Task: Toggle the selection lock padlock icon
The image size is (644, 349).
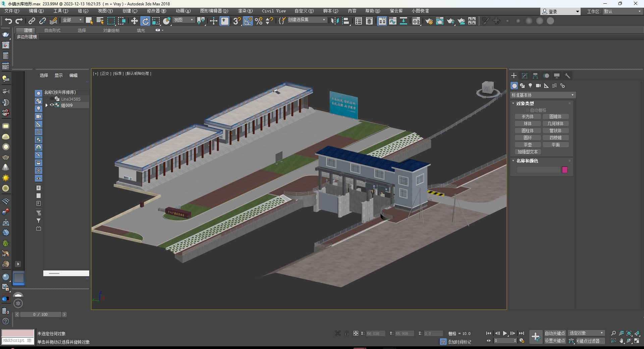Action: point(347,333)
